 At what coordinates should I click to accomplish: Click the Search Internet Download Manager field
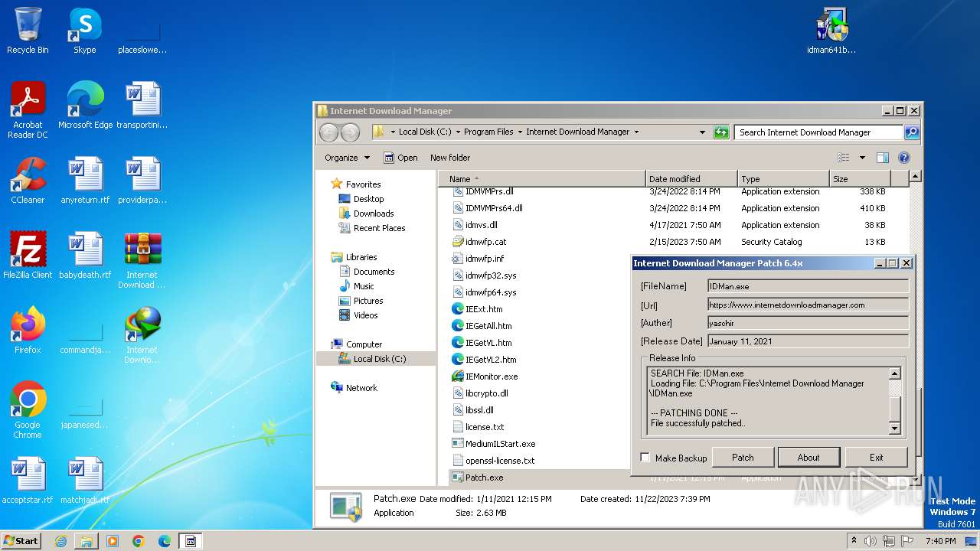pos(818,132)
